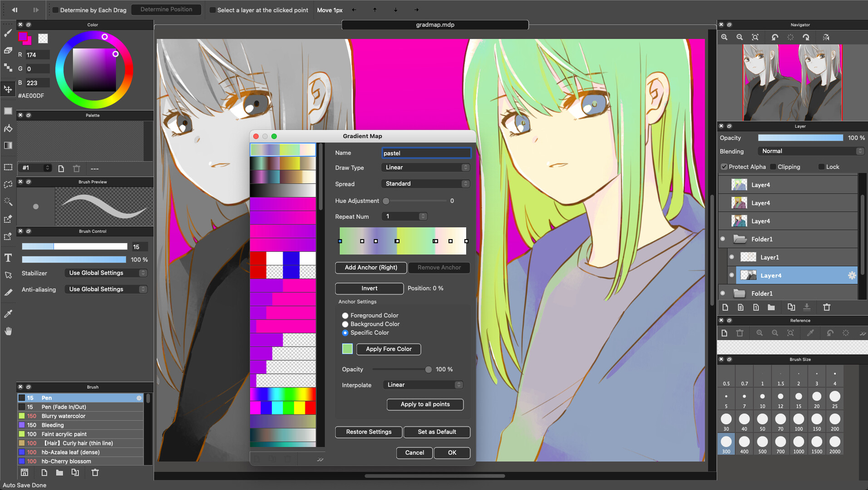This screenshot has height=490, width=868.
Task: Zoom out using Navigator magnifier
Action: pyautogui.click(x=740, y=37)
